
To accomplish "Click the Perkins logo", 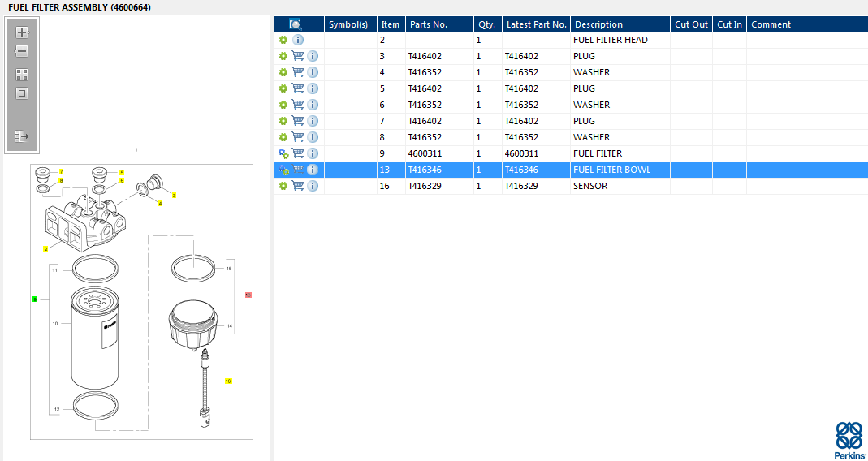I will tap(849, 441).
